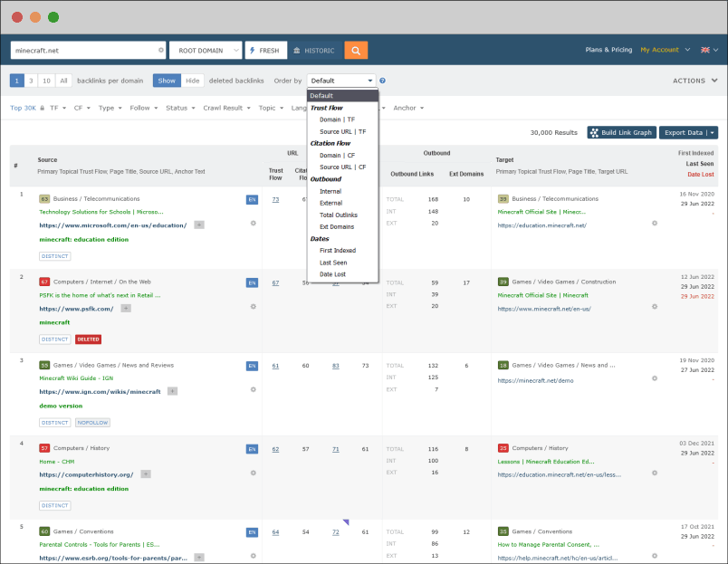The width and height of the screenshot is (728, 564).
Task: Select All backlinks per domain
Action: 63,81
